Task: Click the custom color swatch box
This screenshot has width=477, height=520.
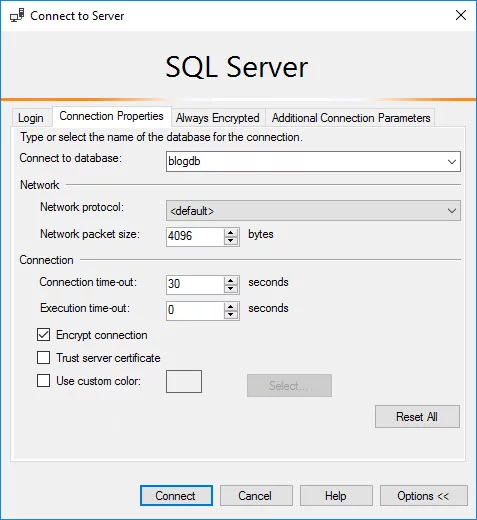Action: coord(184,381)
